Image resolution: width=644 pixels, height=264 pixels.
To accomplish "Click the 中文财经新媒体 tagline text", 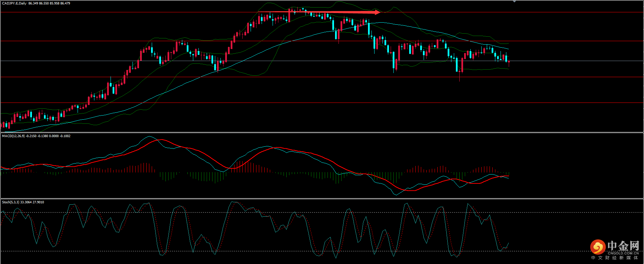I will click(x=614, y=258).
